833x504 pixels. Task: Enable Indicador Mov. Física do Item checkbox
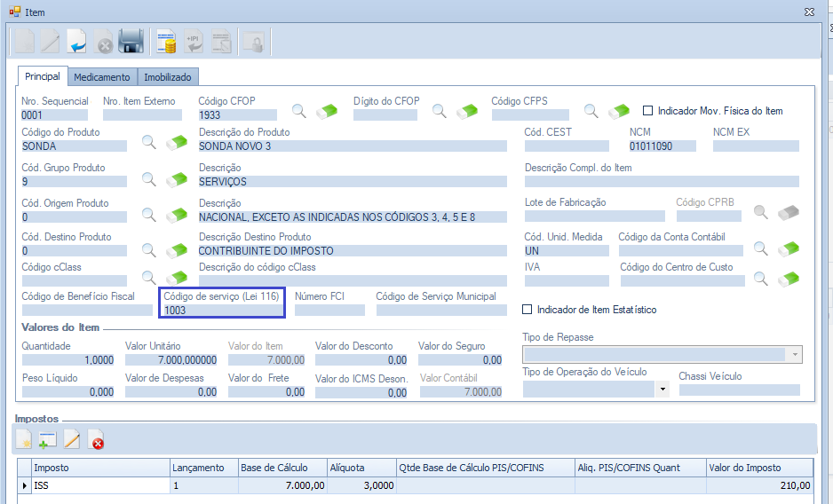pyautogui.click(x=647, y=111)
